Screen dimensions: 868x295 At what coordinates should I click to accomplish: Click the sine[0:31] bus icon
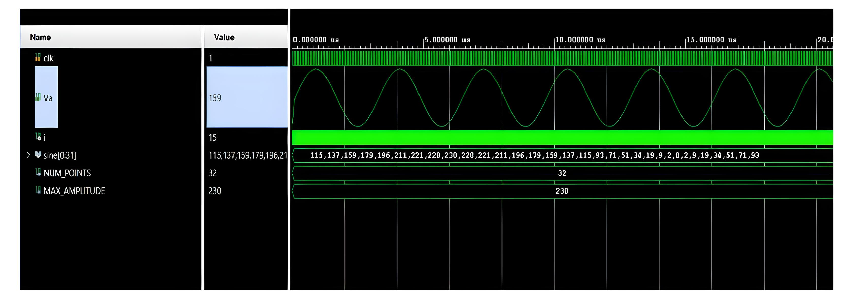pos(38,155)
